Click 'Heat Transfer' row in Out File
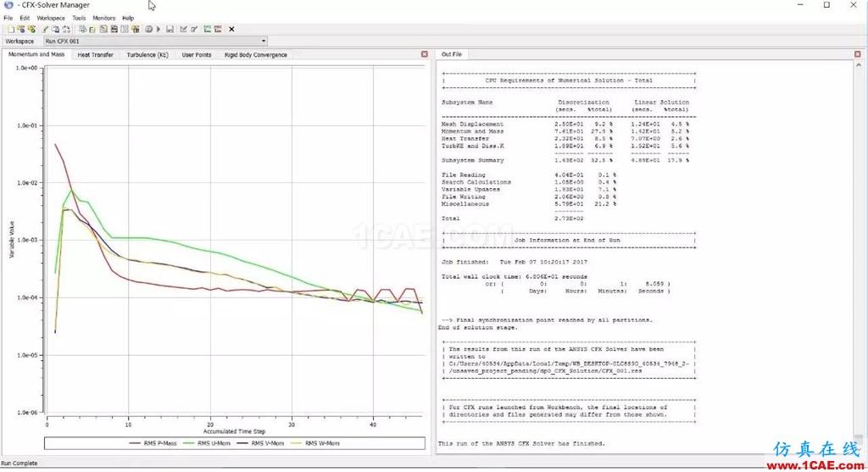The image size is (868, 472). click(x=565, y=138)
